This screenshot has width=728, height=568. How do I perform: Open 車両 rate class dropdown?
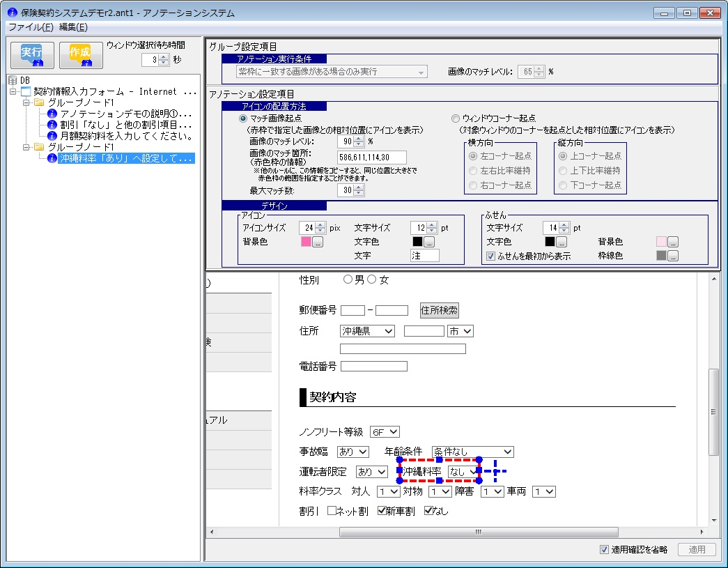pyautogui.click(x=544, y=491)
